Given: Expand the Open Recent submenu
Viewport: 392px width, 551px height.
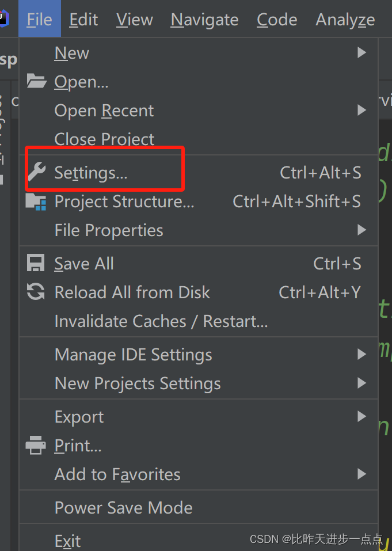Looking at the screenshot, I should tap(104, 110).
